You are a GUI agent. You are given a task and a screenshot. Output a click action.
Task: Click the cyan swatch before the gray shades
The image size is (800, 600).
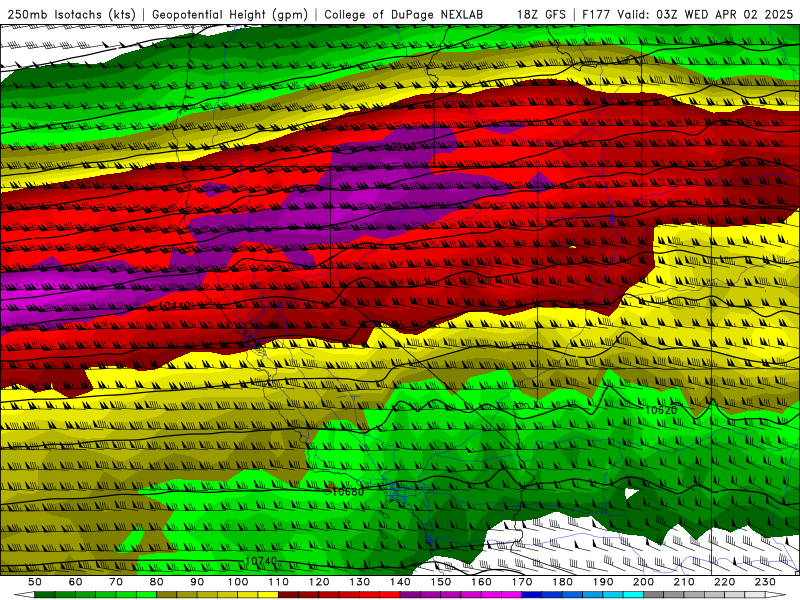633,595
